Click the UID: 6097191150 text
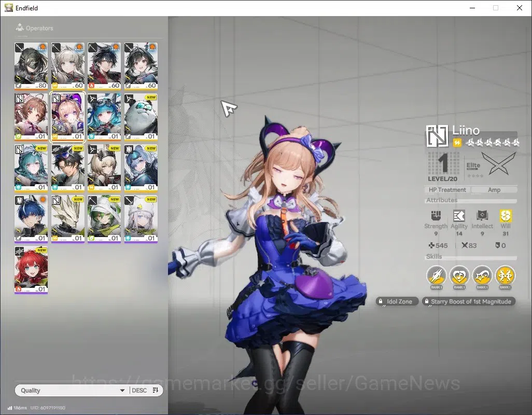This screenshot has height=415, width=532. click(x=48, y=408)
